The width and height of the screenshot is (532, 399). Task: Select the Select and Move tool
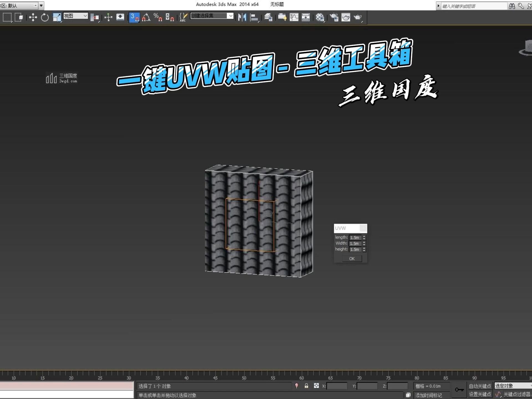pos(33,17)
